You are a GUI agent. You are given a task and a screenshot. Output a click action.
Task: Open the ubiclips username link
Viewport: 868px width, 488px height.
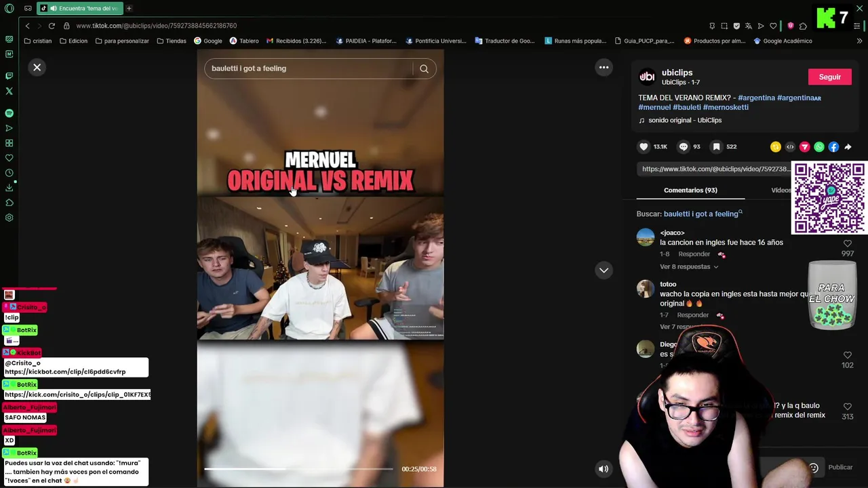click(677, 73)
